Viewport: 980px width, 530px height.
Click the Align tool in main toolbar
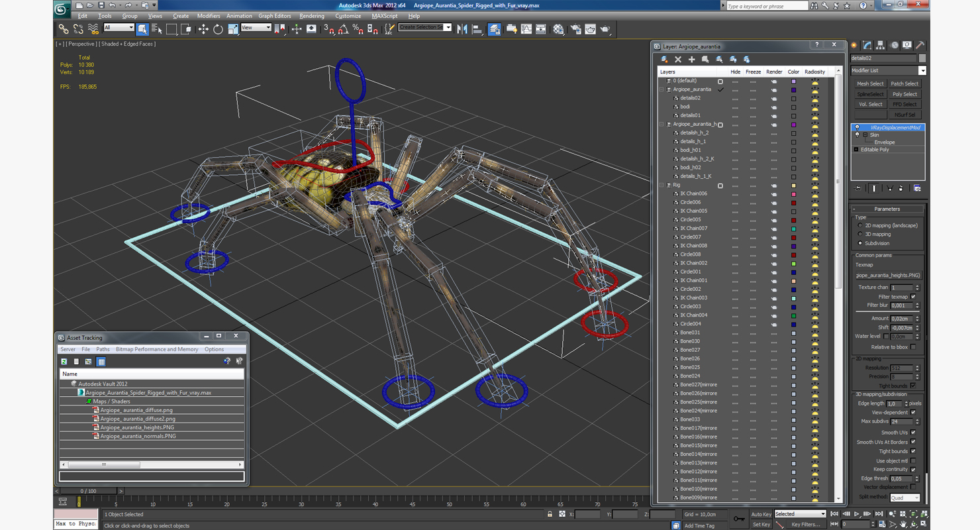[477, 29]
